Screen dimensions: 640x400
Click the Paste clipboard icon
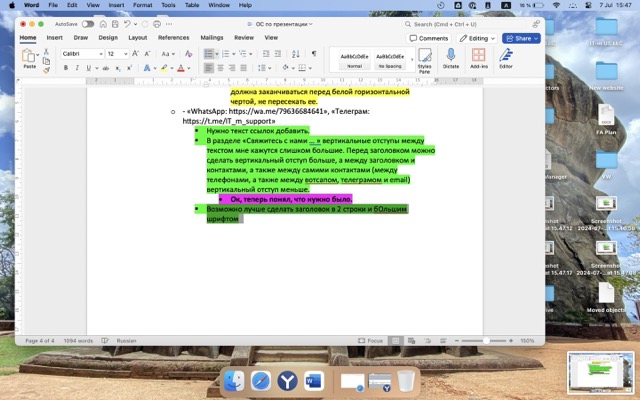pos(29,58)
